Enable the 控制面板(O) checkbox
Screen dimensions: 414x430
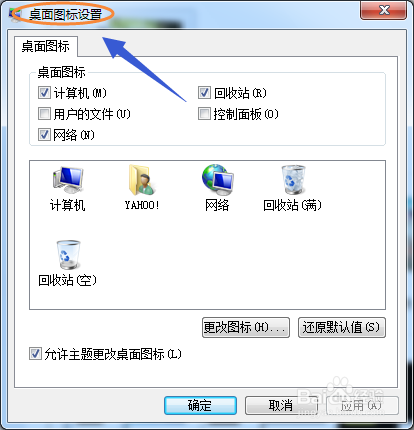[204, 114]
